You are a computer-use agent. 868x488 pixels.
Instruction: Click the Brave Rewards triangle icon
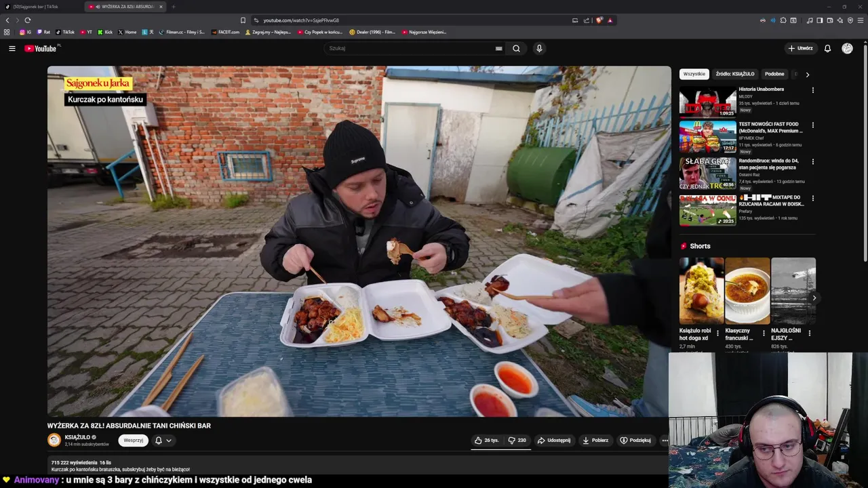point(610,20)
